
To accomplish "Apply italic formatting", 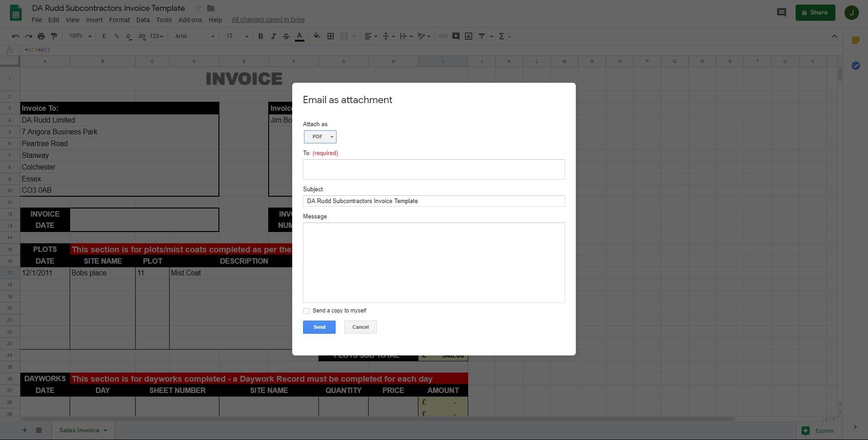I will pyautogui.click(x=273, y=36).
